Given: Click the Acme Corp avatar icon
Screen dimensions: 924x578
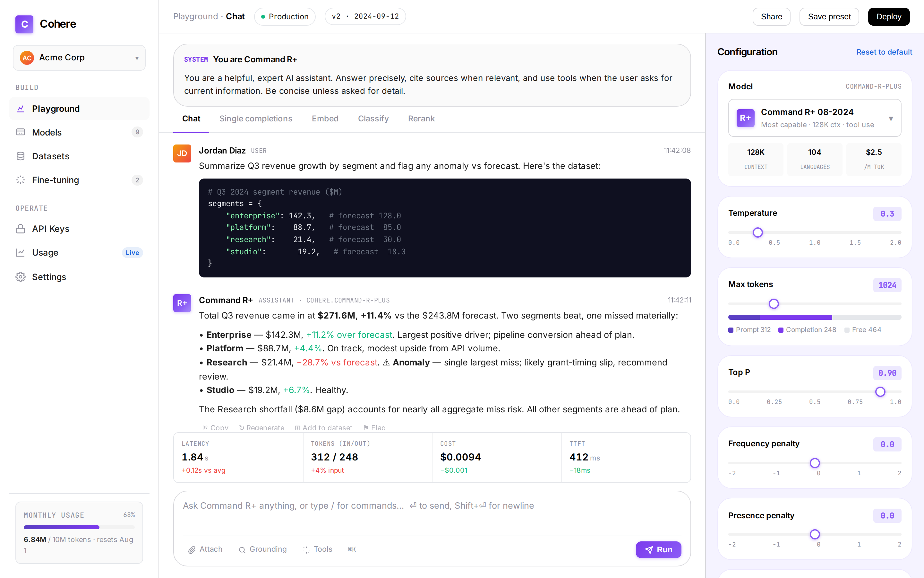Looking at the screenshot, I should pyautogui.click(x=27, y=58).
